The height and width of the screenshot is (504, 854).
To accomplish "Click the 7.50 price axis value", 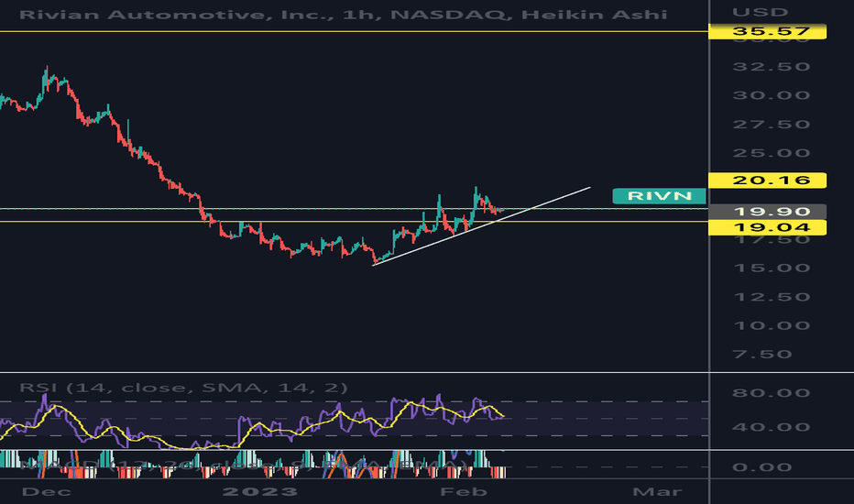I will pos(762,355).
